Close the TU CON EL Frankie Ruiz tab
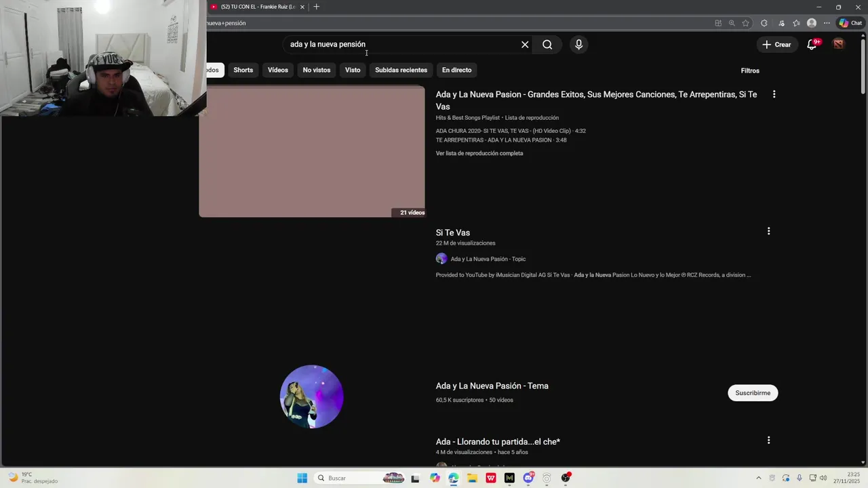The image size is (868, 488). click(302, 7)
